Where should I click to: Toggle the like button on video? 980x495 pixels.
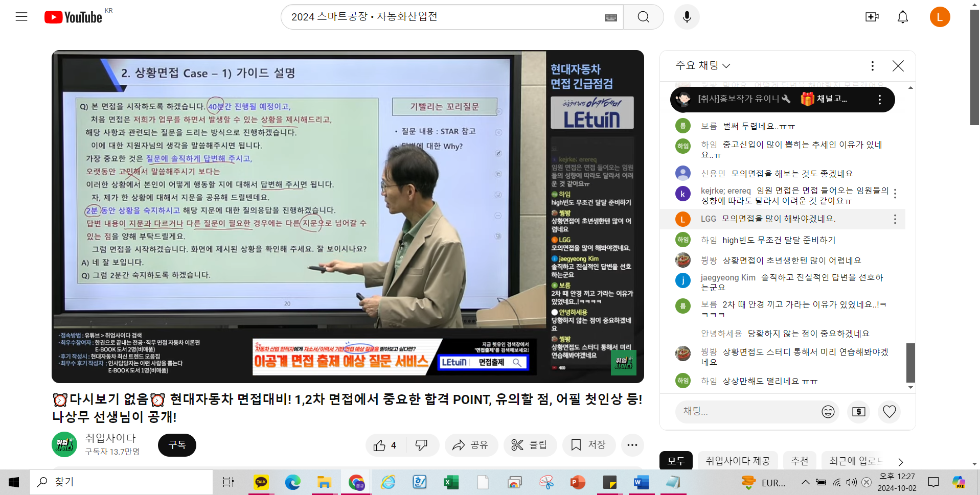point(386,445)
